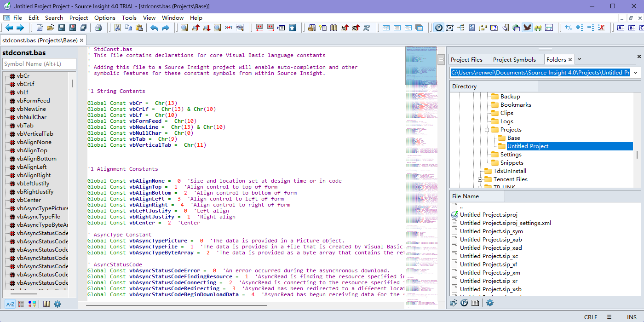Click the Go Back arrow in toolbar

[x=9, y=28]
